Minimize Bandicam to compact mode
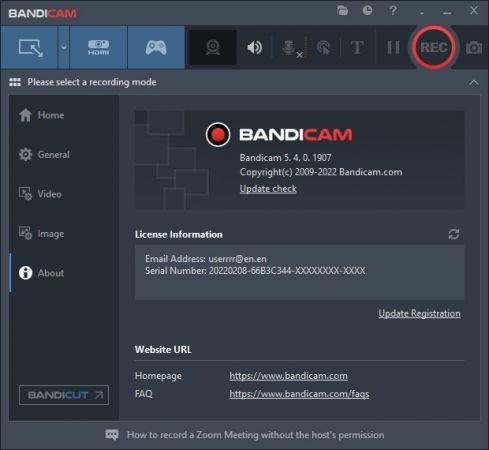 tap(422, 12)
